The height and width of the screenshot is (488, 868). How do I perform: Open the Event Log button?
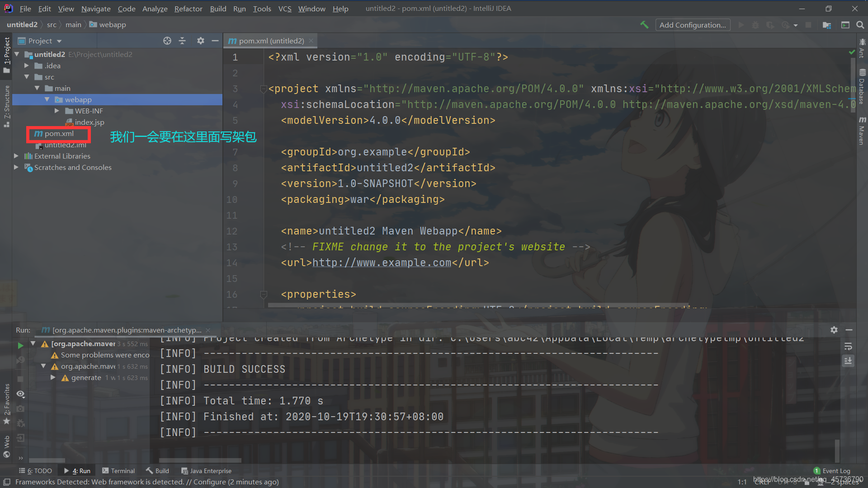coord(832,471)
